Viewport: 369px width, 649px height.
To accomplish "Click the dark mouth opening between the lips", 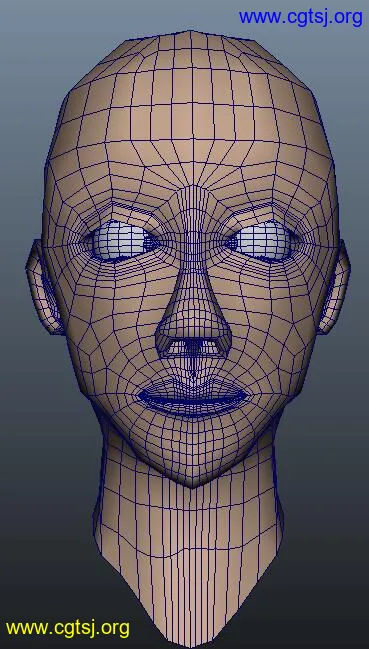I will (192, 399).
